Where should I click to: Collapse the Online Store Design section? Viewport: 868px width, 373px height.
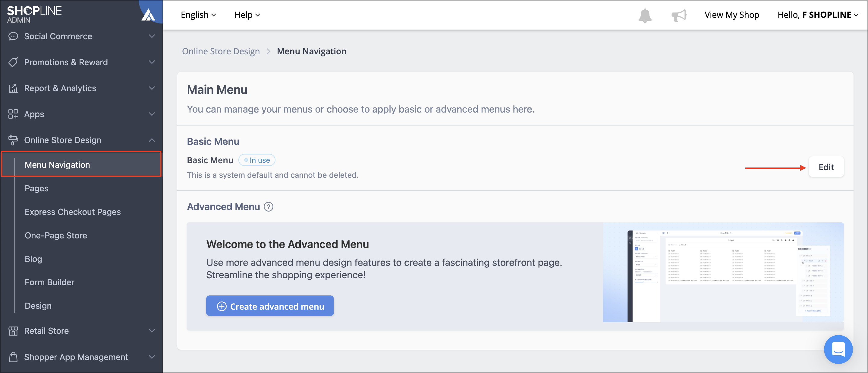pyautogui.click(x=152, y=140)
